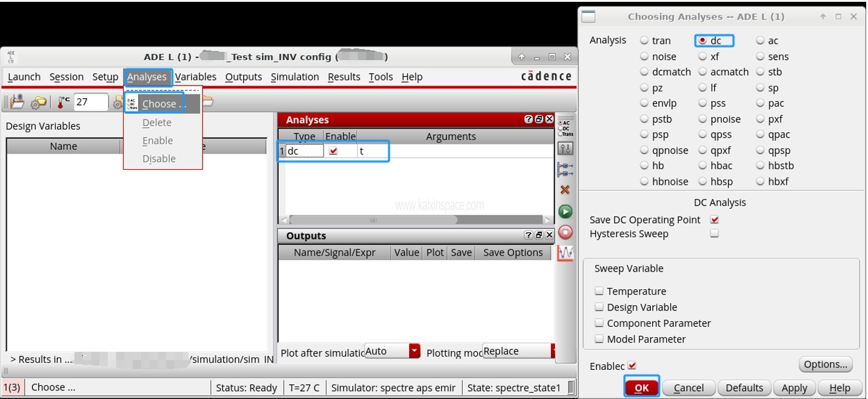Stop simulation with the red stop icon

(565, 232)
